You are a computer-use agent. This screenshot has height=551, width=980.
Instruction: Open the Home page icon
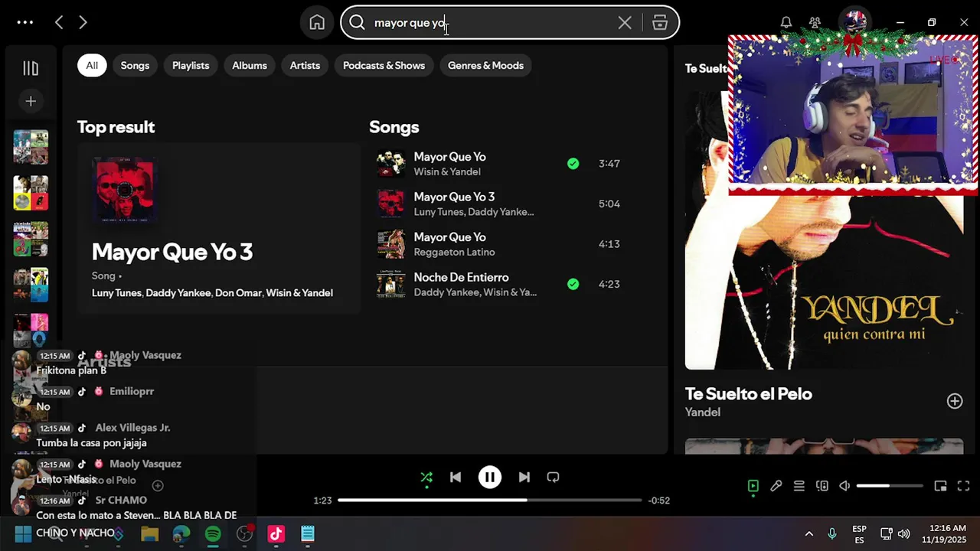pyautogui.click(x=317, y=22)
